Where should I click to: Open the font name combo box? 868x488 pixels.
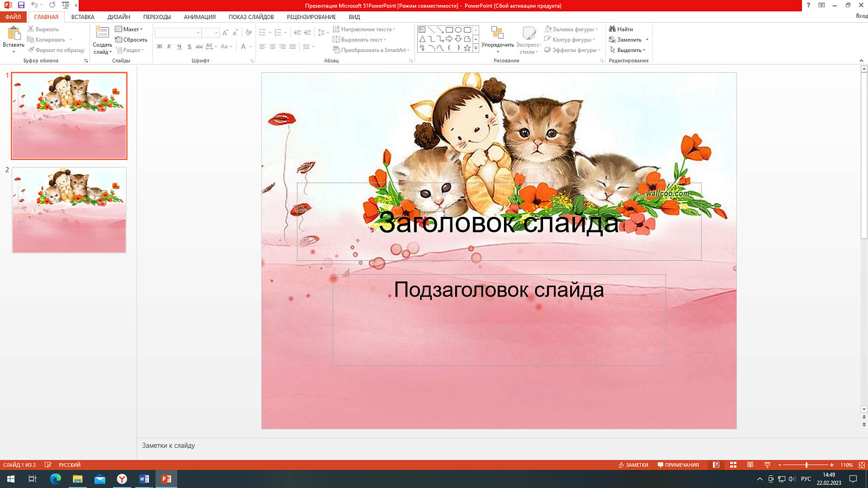(178, 33)
